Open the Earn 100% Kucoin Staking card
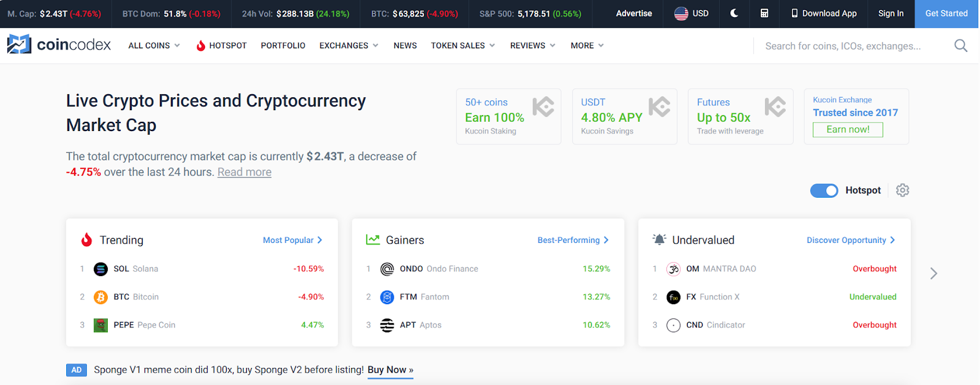 (508, 116)
